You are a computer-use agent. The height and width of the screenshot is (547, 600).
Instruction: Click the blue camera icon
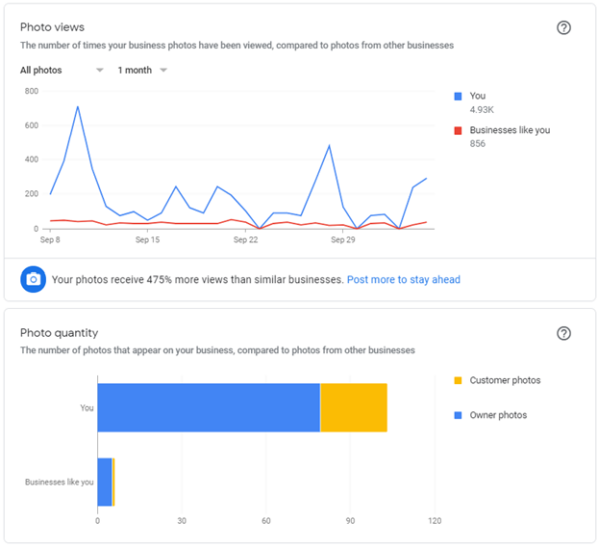tap(33, 280)
